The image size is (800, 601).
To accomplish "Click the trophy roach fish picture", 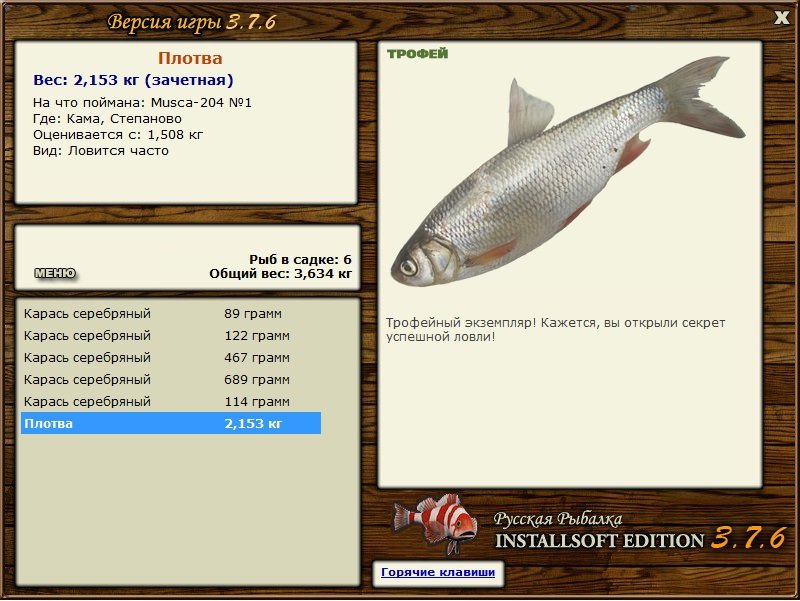I will [x=567, y=171].
